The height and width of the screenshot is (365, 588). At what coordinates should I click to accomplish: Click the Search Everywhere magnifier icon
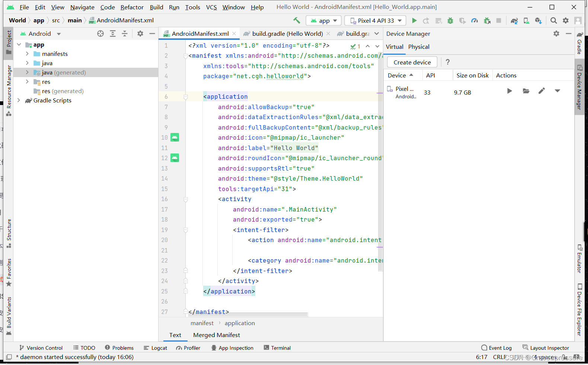tap(554, 20)
